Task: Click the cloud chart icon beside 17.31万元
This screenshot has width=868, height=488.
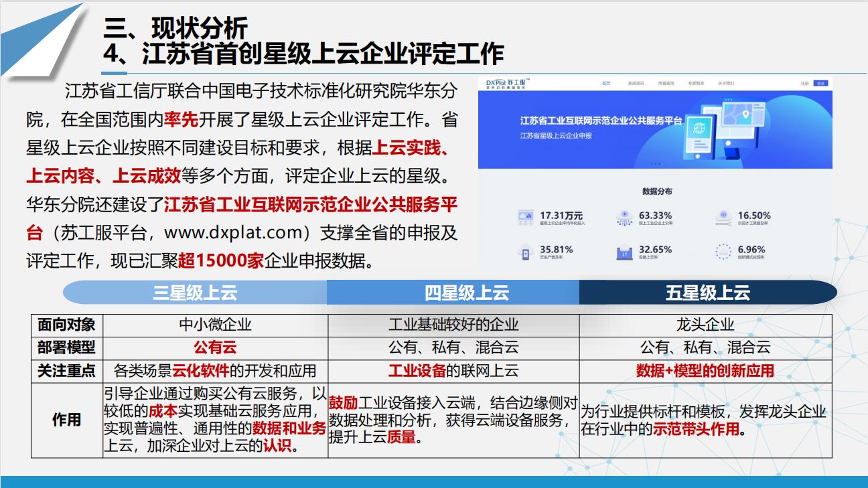Action: 524,217
